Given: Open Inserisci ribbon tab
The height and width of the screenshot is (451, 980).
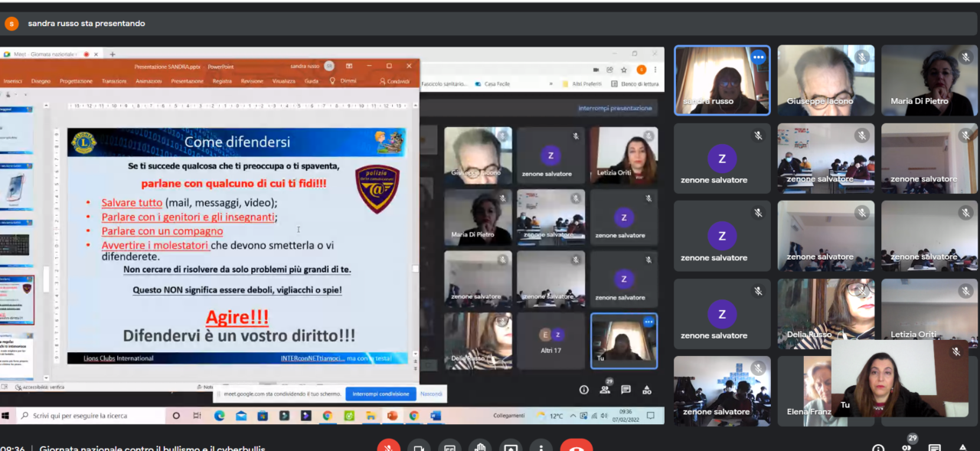Looking at the screenshot, I should (12, 81).
